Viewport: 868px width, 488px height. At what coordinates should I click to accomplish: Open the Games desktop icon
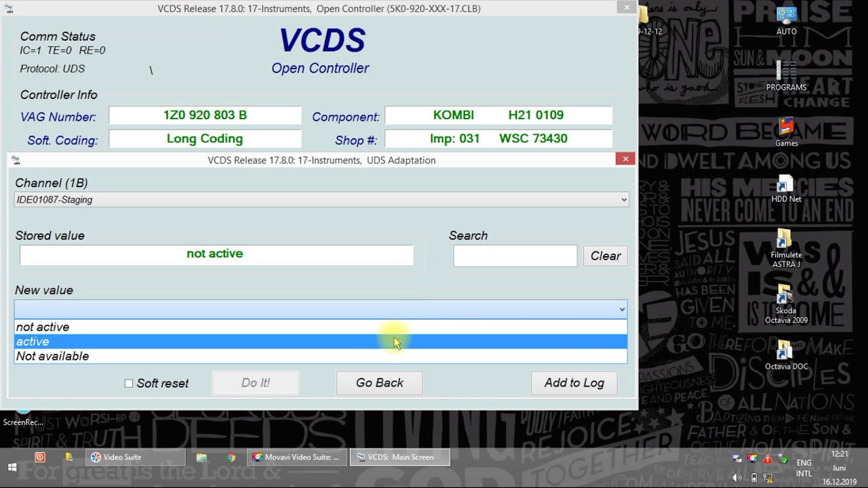[x=786, y=131]
